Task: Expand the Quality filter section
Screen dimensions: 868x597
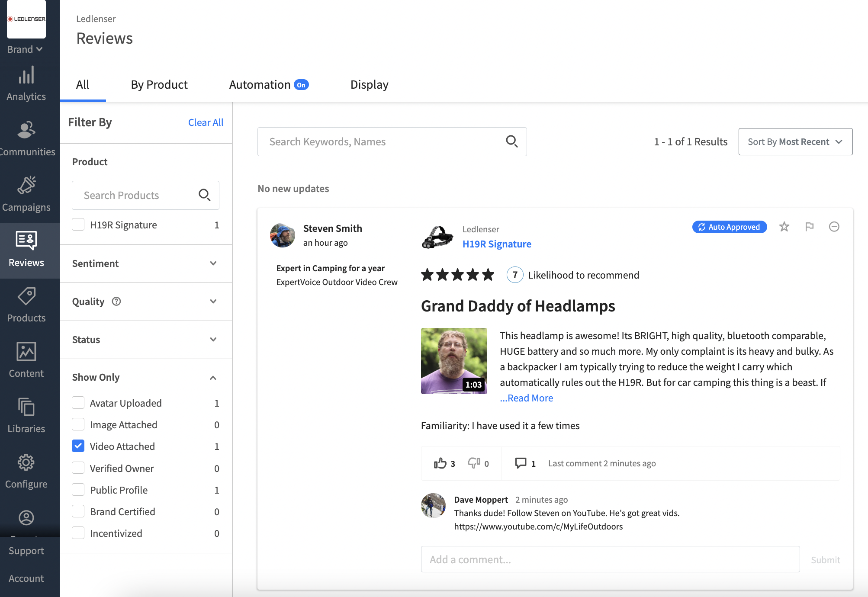Action: click(x=145, y=302)
